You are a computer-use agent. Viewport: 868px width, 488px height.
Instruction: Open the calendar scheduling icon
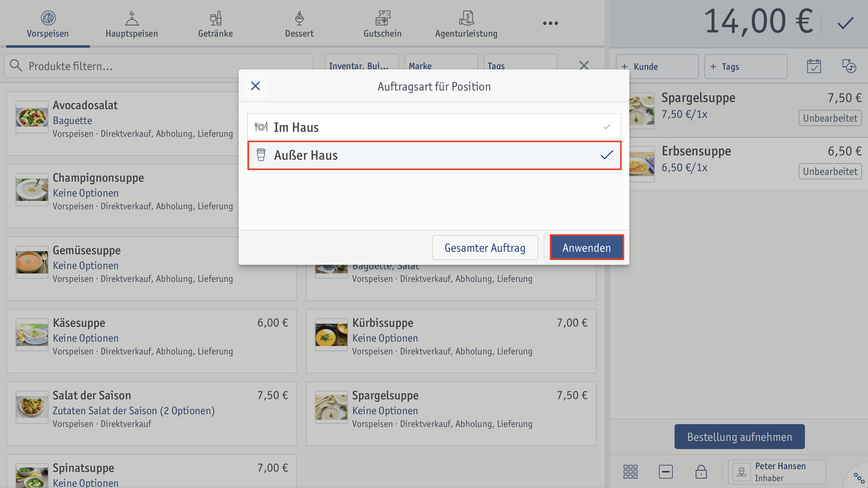pyautogui.click(x=814, y=66)
